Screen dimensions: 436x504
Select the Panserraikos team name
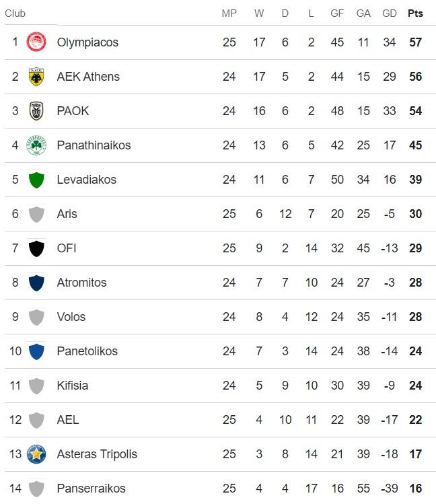point(91,489)
